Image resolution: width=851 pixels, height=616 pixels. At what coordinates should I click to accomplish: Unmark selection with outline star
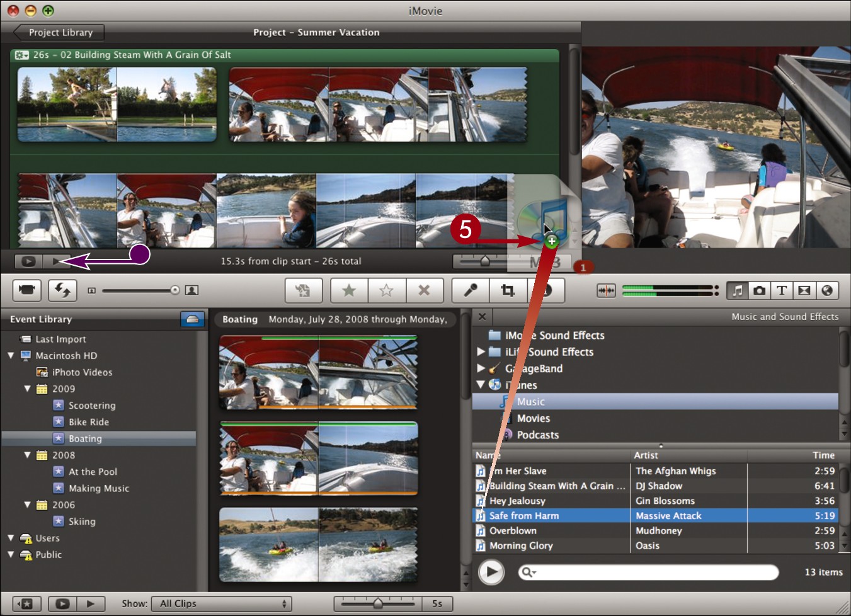387,290
